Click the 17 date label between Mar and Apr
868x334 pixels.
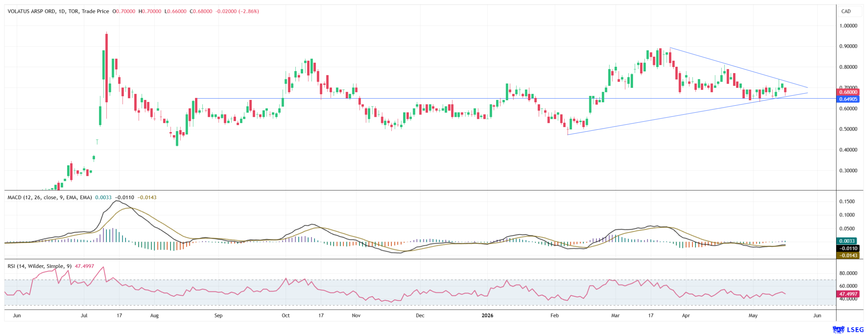point(650,316)
